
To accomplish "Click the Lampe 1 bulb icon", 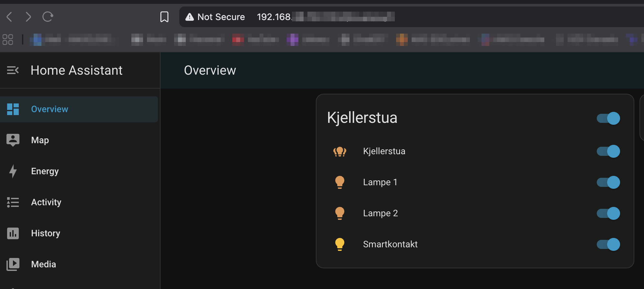I will tap(340, 182).
